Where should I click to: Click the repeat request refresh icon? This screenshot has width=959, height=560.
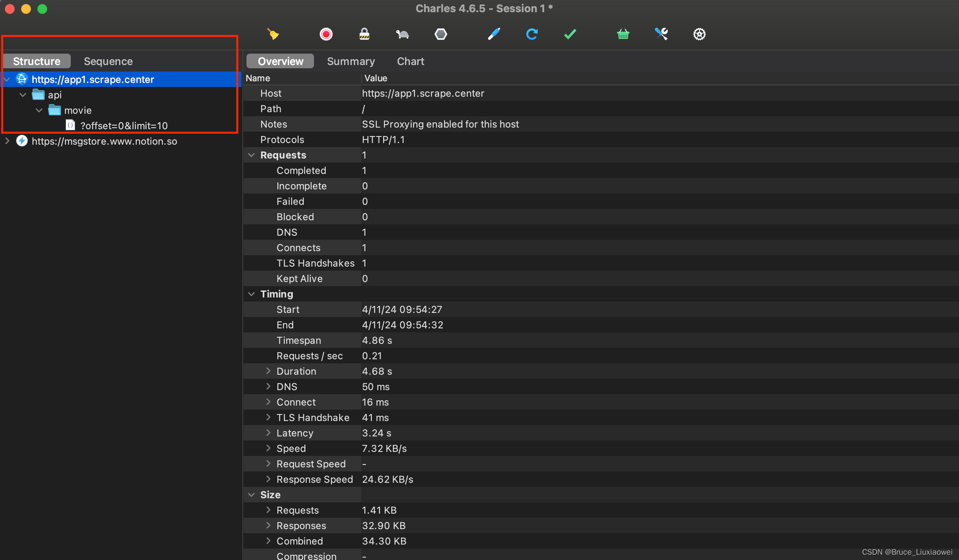point(532,34)
